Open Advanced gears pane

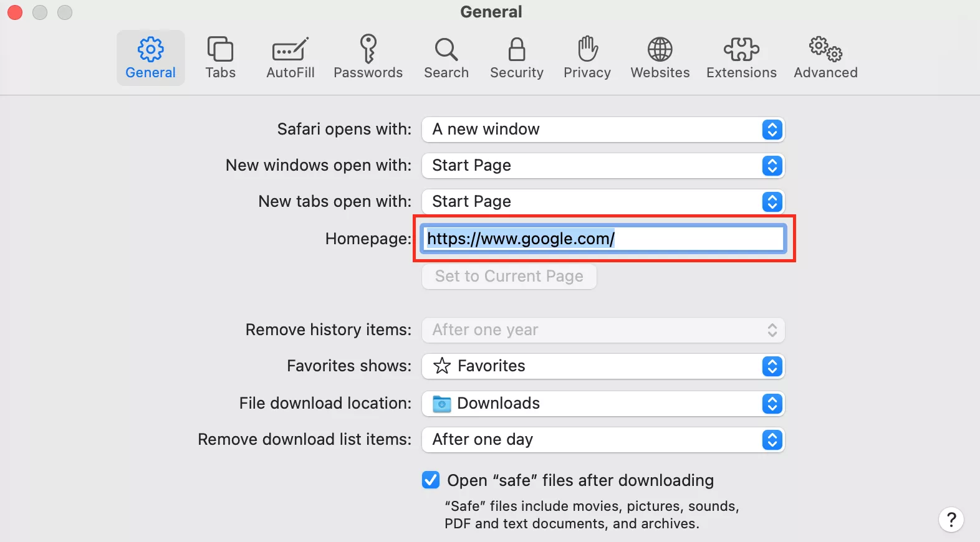pyautogui.click(x=826, y=58)
